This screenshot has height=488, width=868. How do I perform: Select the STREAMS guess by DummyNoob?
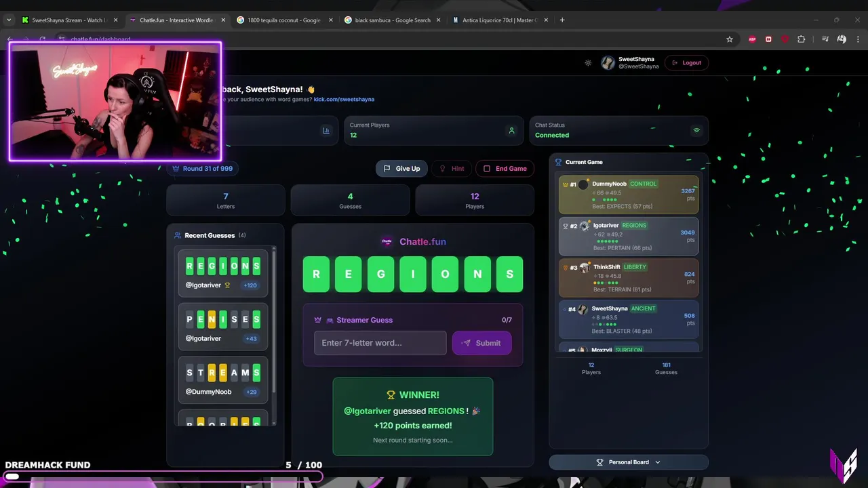click(x=223, y=379)
